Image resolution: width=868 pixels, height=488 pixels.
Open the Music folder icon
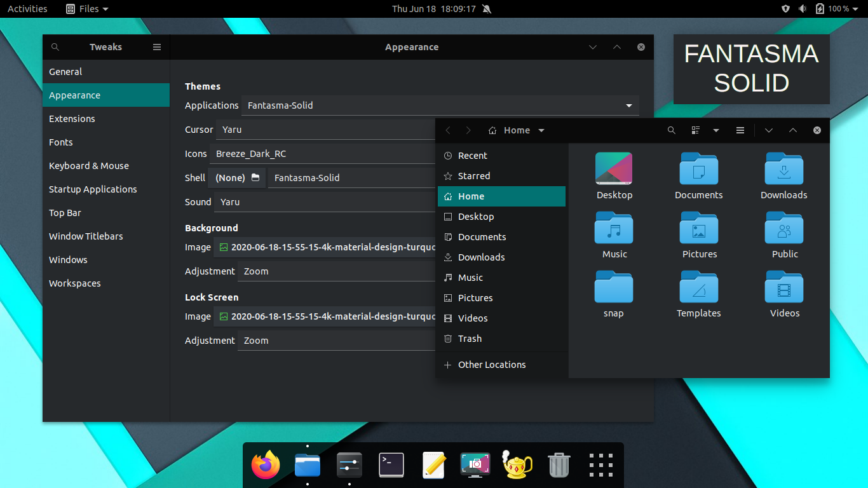[614, 228]
